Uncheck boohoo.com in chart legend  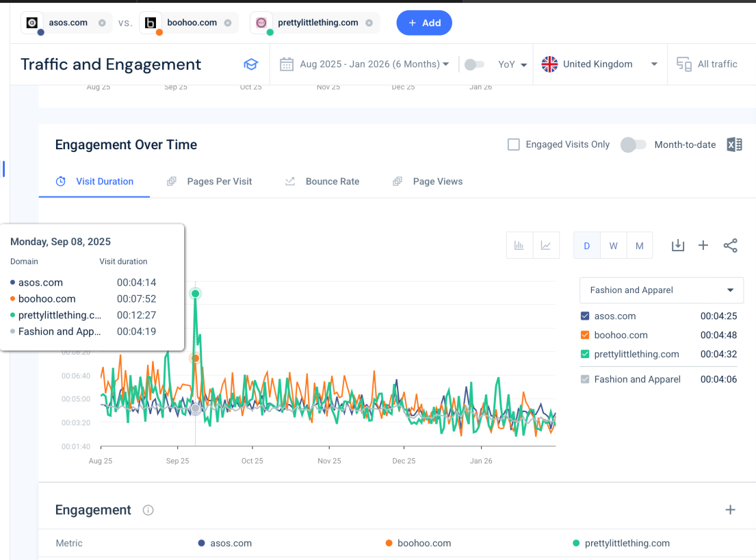585,335
